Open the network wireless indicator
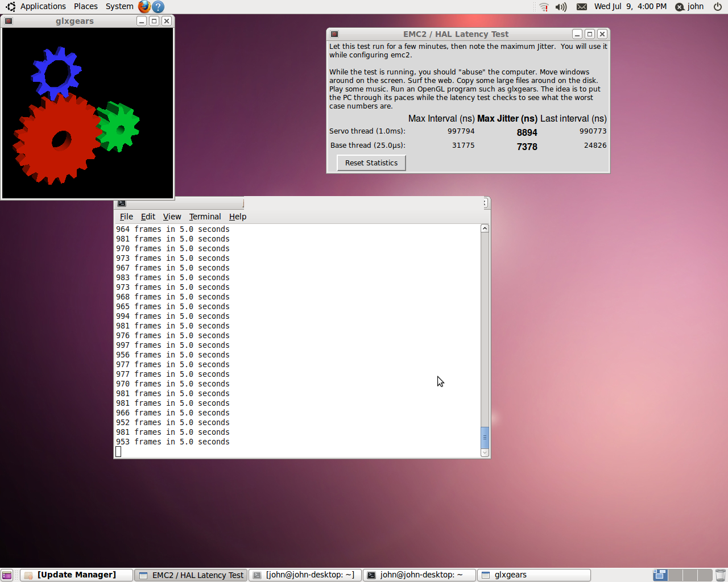Image resolution: width=728 pixels, height=582 pixels. point(544,7)
